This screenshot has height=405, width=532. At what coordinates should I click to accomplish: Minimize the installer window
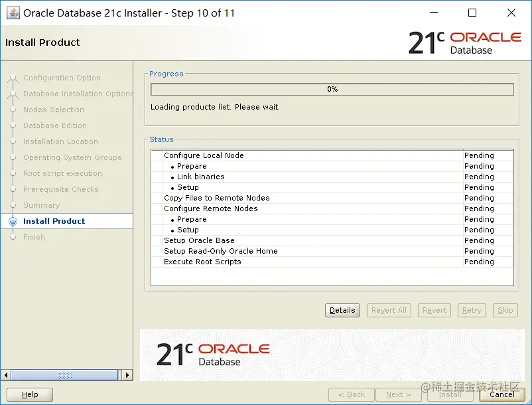pyautogui.click(x=434, y=13)
